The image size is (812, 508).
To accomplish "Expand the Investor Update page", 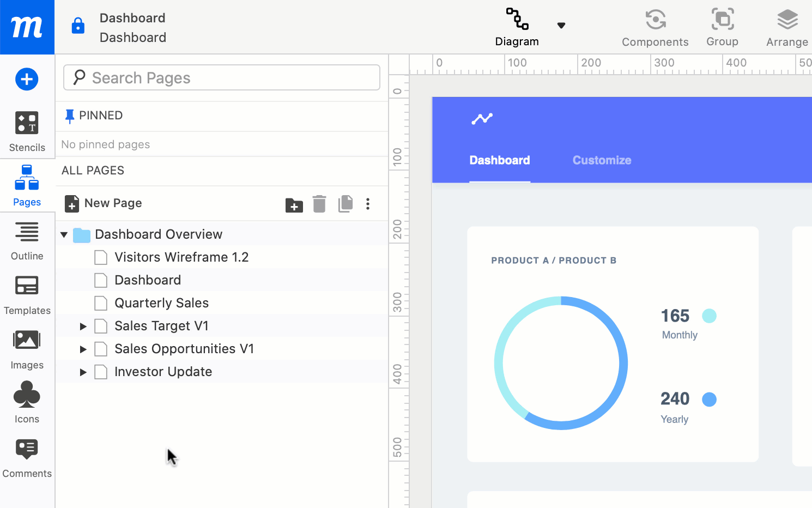I will coord(83,372).
